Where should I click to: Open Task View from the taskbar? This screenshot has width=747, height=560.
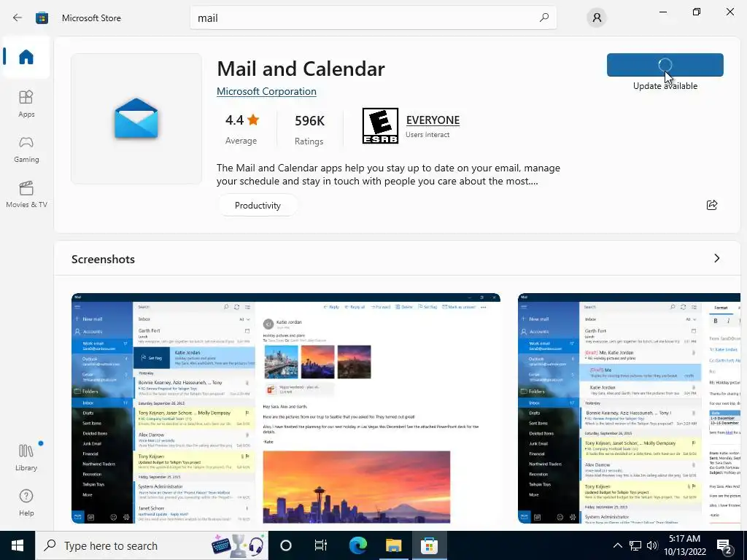(x=321, y=545)
